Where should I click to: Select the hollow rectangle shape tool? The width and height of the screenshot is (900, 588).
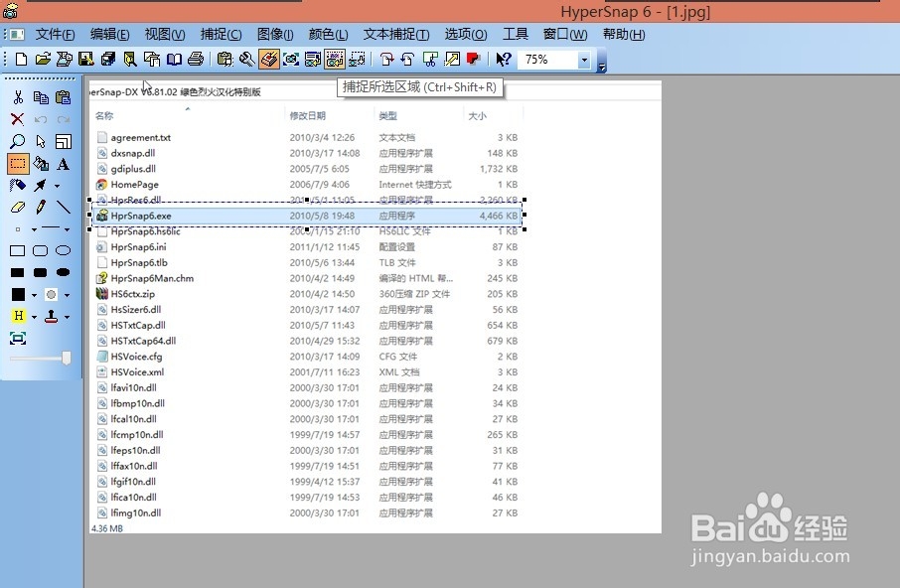pos(18,250)
